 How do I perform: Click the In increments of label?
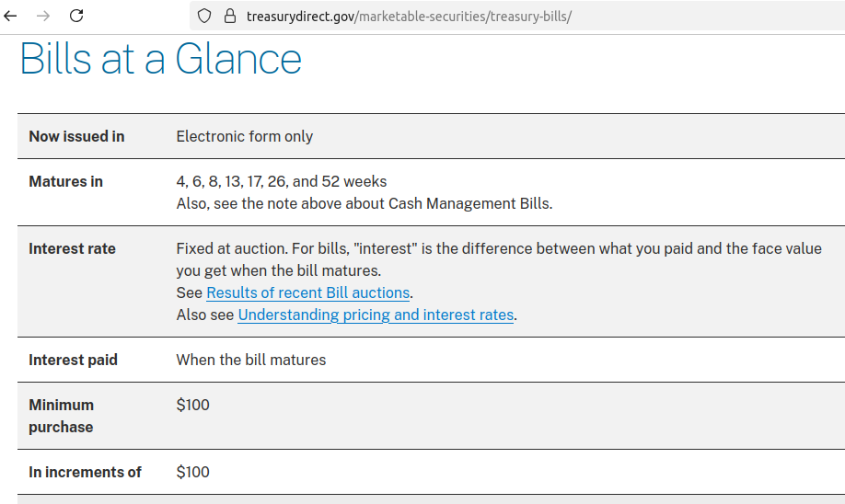[86, 472]
